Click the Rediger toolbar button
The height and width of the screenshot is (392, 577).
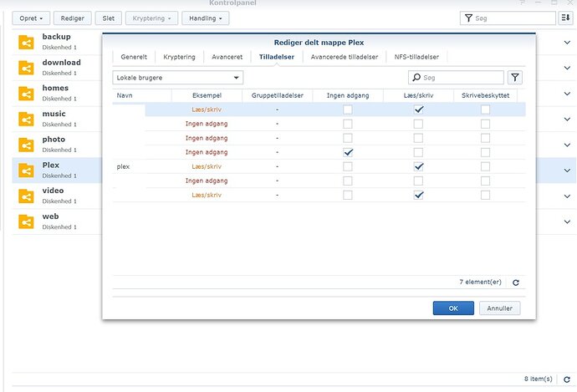point(73,18)
